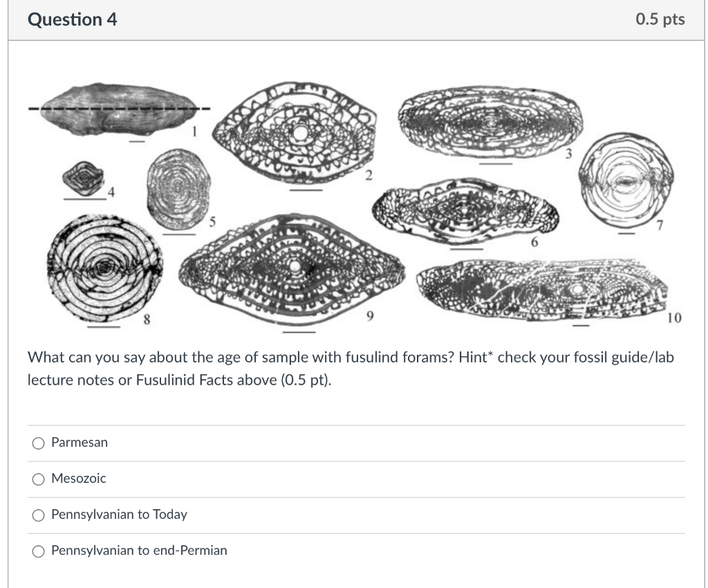
Task: Click oval concentric fossil number 5
Action: coord(178,189)
